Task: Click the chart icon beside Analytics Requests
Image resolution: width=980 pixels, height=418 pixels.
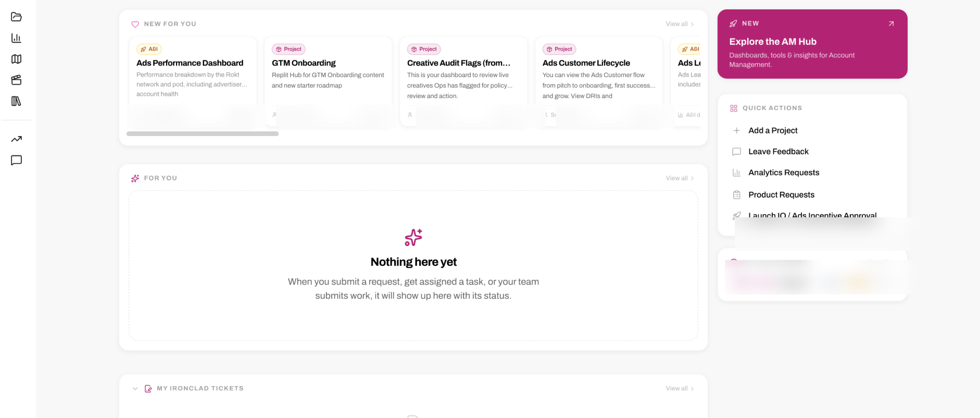Action: coord(736,173)
